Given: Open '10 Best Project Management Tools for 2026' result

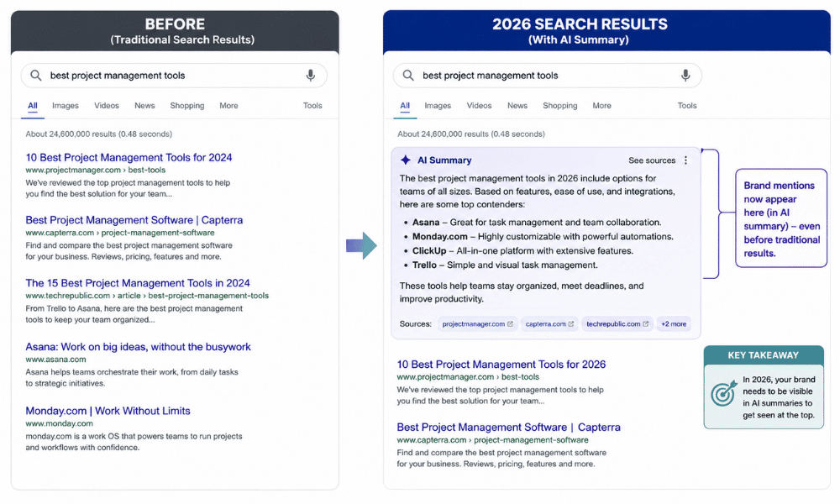Looking at the screenshot, I should pyautogui.click(x=501, y=365).
